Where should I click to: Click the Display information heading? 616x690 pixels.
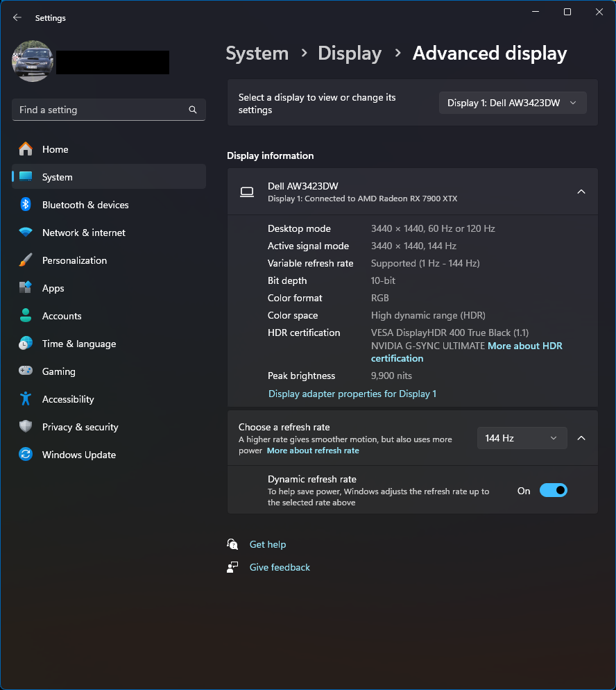pyautogui.click(x=271, y=155)
